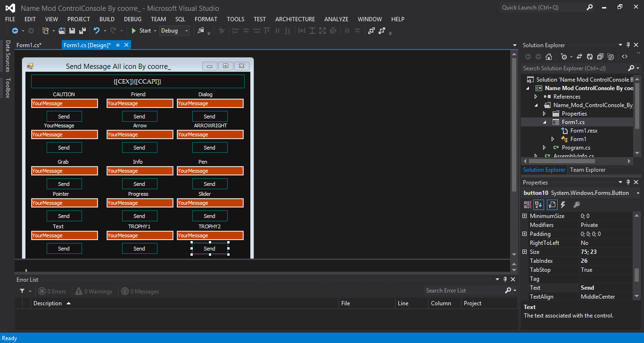Open the Data Sources side tab
The width and height of the screenshot is (644, 343).
8,56
